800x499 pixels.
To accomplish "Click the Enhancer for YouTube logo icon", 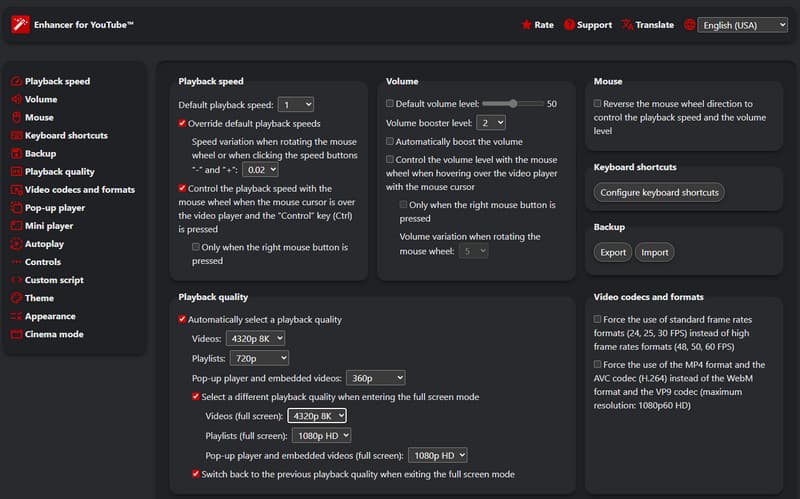I will (20, 24).
